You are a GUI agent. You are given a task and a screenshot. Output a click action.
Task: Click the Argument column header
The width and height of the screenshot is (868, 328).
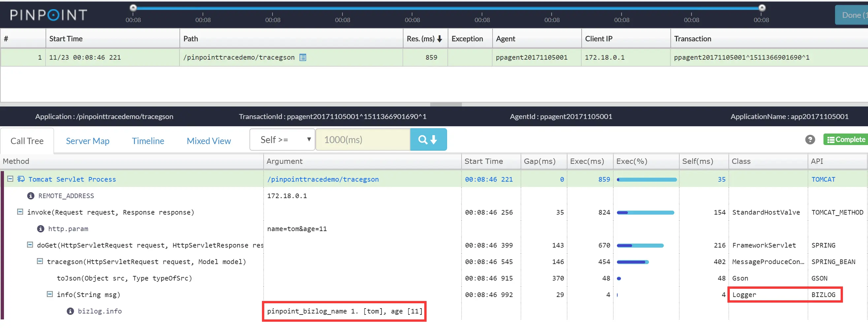(x=362, y=161)
